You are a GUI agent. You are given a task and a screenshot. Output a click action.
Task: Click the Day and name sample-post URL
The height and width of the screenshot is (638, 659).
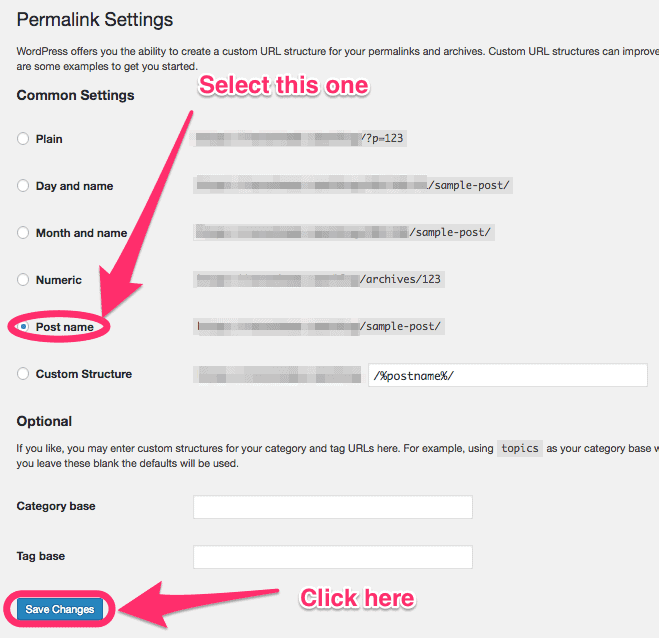(469, 185)
